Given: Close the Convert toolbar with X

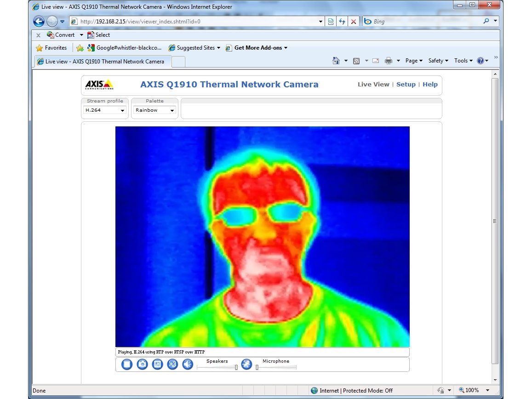Looking at the screenshot, I should point(38,35).
